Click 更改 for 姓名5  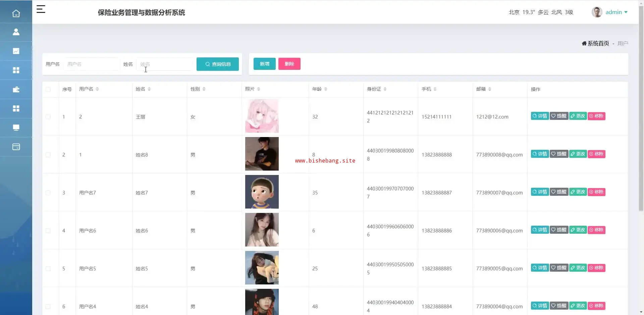(578, 268)
